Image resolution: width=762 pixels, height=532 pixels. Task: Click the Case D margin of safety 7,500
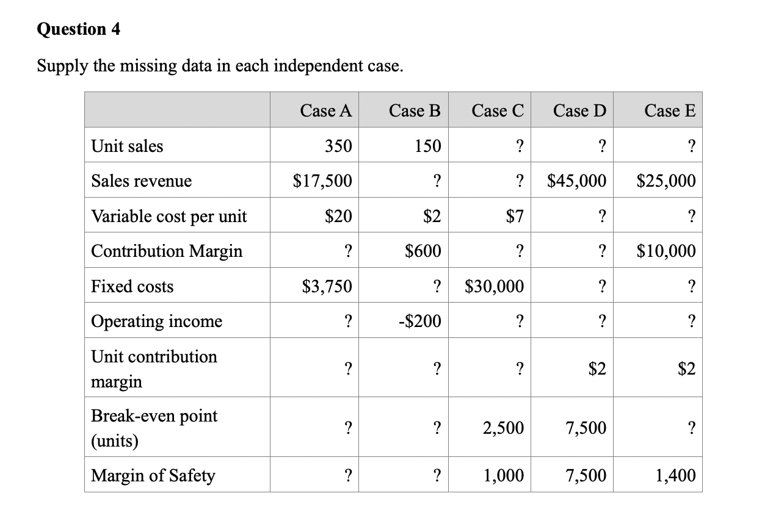(587, 475)
